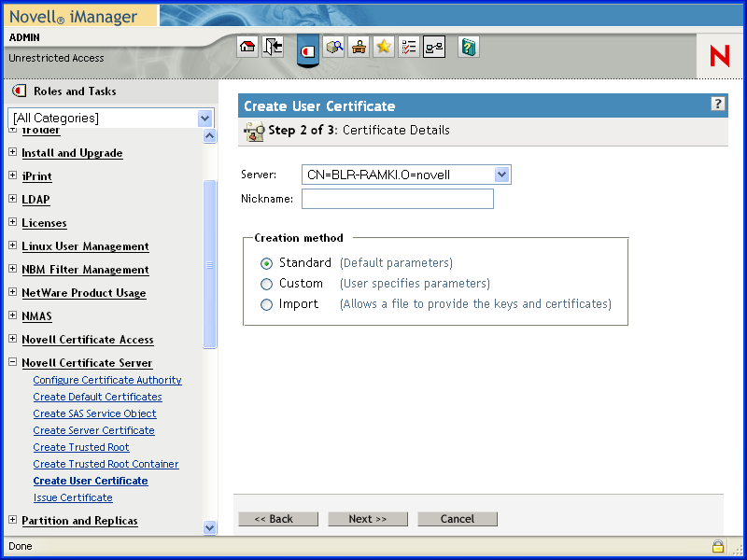Click the certificate step icon
The width and height of the screenshot is (747, 560).
pyautogui.click(x=254, y=131)
